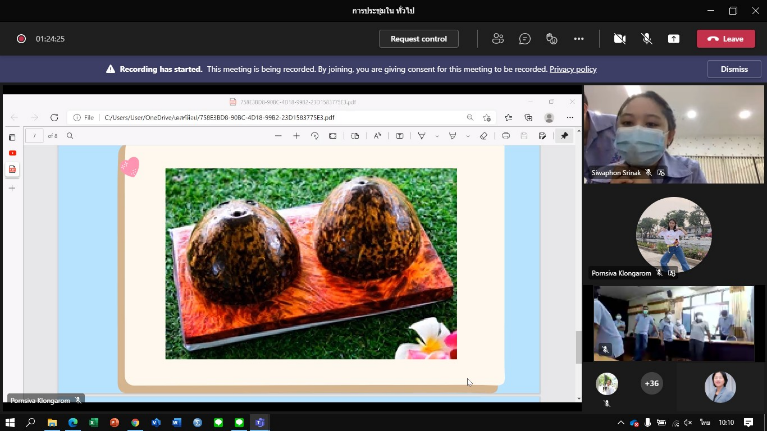
Task: Open File Explorer from taskbar
Action: [52, 422]
